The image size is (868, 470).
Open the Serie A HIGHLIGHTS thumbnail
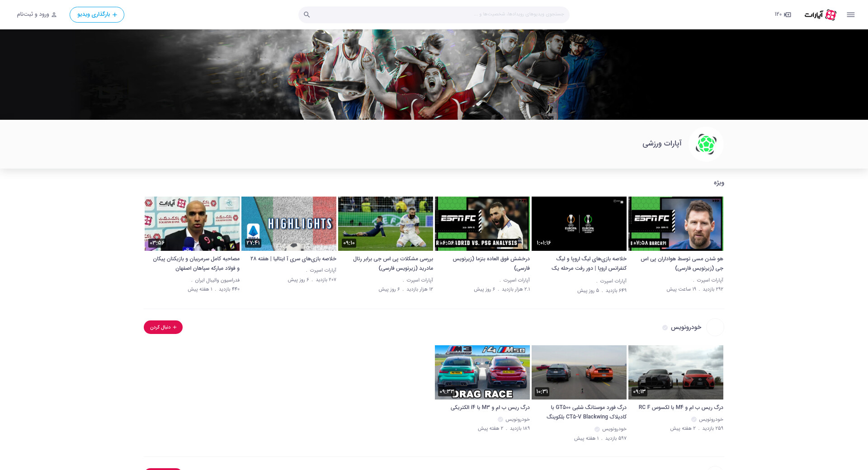pos(289,223)
